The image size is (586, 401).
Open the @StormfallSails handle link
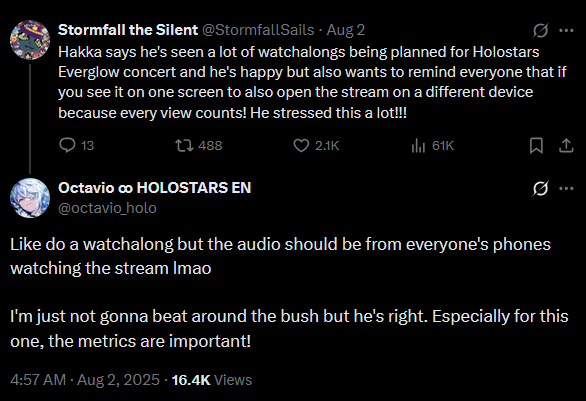click(258, 30)
